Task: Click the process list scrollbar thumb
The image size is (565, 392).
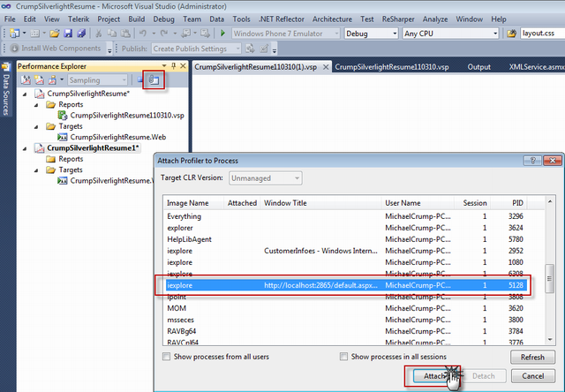Action: pyautogui.click(x=549, y=278)
